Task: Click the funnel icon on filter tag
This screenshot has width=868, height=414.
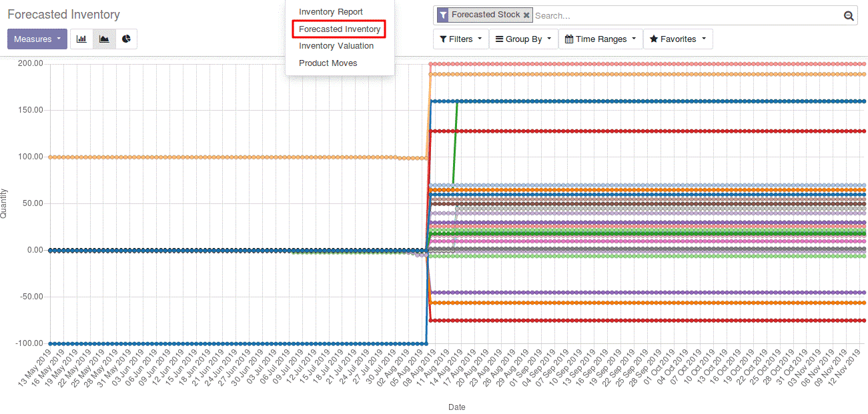Action: pos(443,15)
